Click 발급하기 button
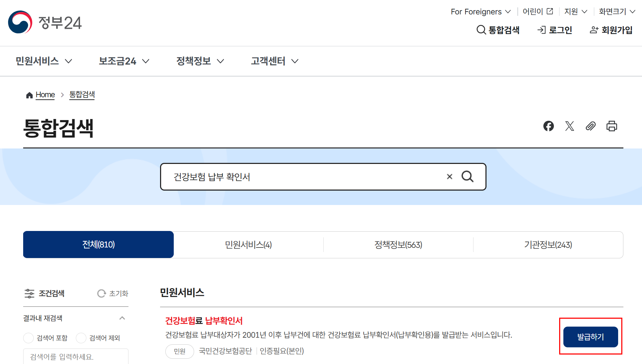 (x=590, y=337)
